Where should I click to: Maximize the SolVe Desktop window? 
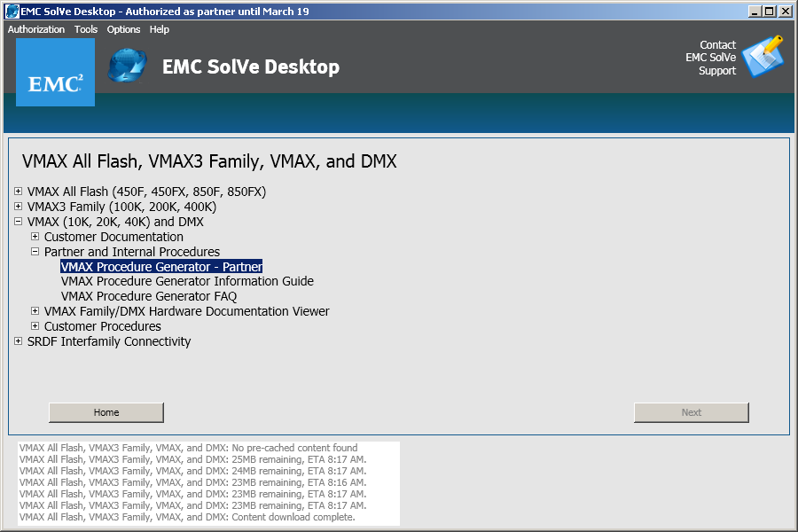[770, 12]
